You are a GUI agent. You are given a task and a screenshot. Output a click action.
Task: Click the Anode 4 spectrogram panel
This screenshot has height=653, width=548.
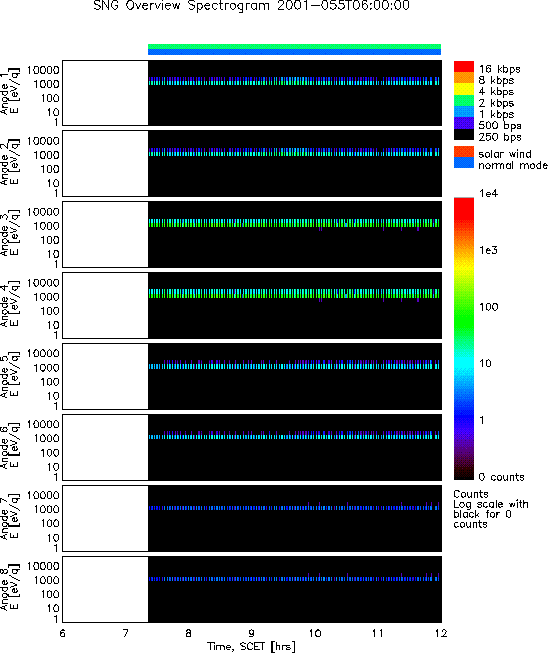[252, 305]
